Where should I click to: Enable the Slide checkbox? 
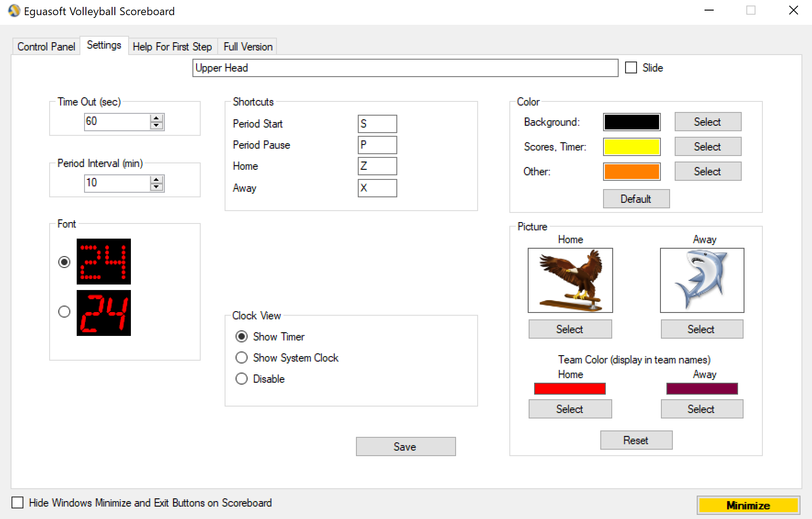(x=631, y=68)
